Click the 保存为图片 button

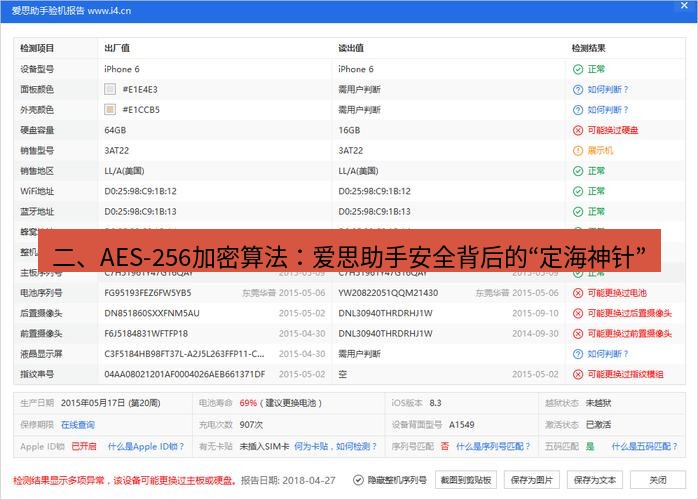coord(532,480)
